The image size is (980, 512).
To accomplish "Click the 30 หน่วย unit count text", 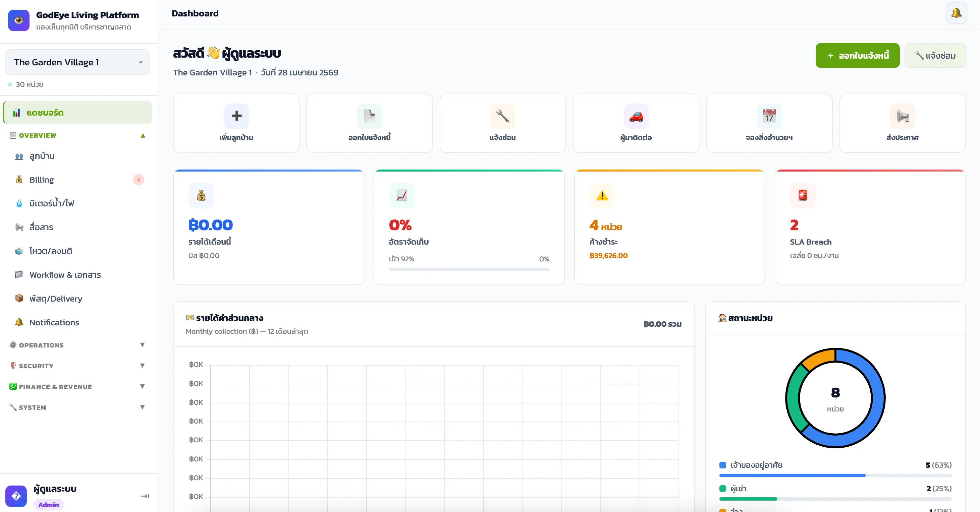I will tap(29, 84).
